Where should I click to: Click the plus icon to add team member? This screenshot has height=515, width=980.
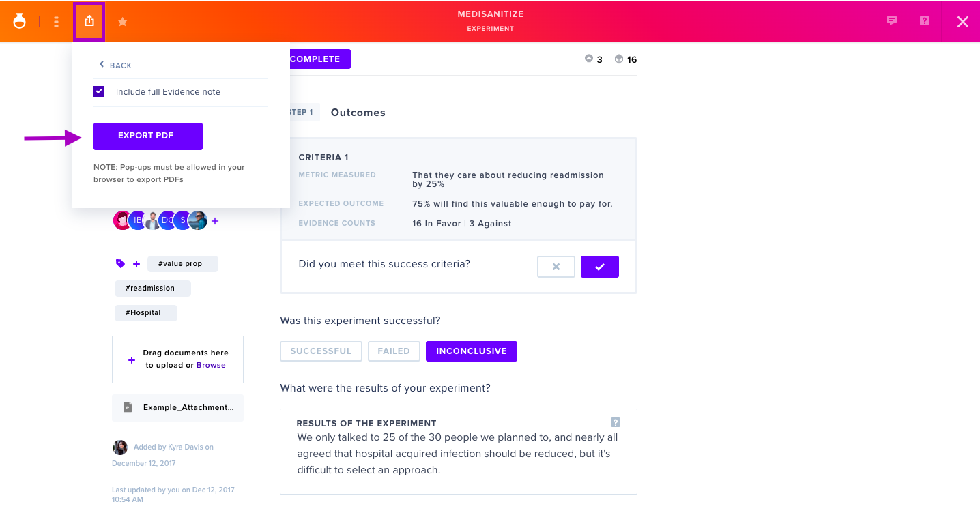click(215, 221)
